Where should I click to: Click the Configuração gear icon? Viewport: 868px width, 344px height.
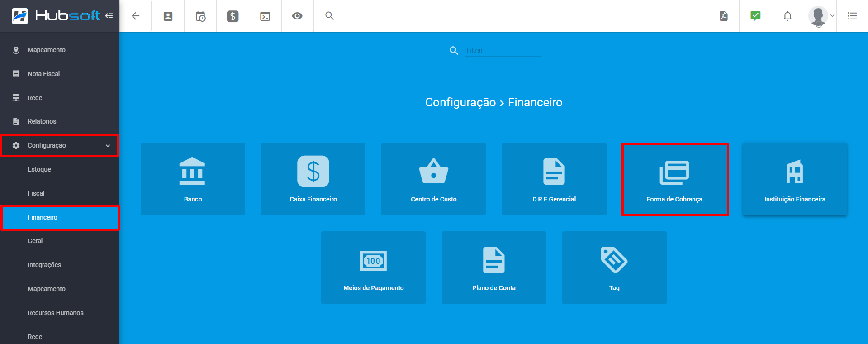[16, 145]
